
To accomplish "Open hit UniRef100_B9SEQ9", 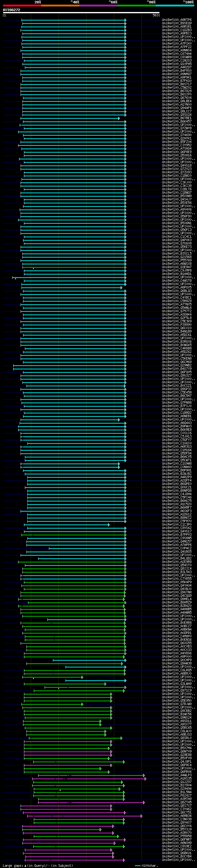I will click(177, 23).
